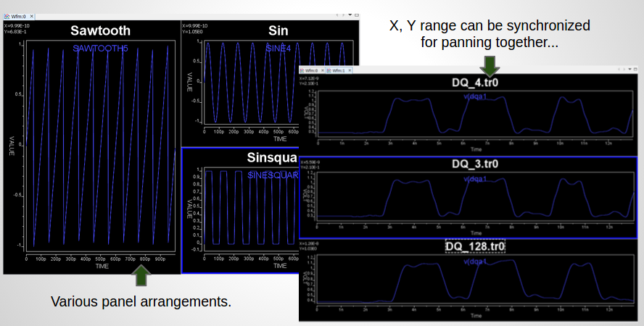Close the Wfm:1 tab
The image size is (644, 326).
point(351,70)
